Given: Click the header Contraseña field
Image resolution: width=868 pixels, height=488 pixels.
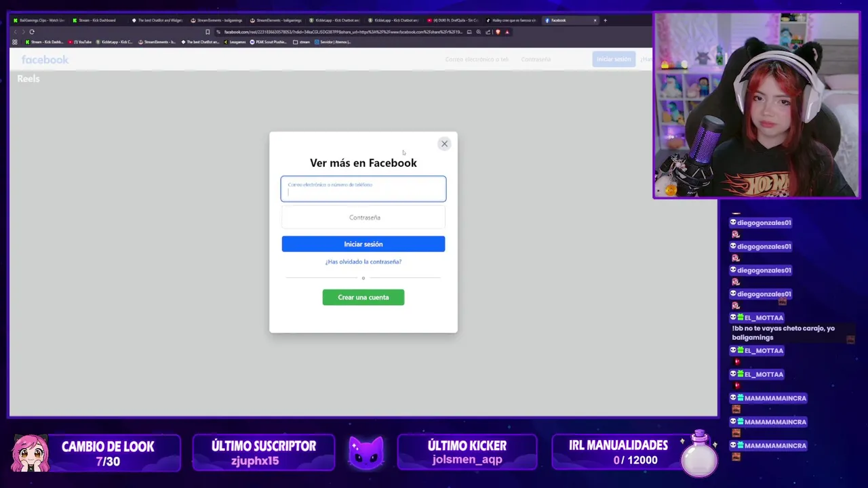Looking at the screenshot, I should click(551, 60).
